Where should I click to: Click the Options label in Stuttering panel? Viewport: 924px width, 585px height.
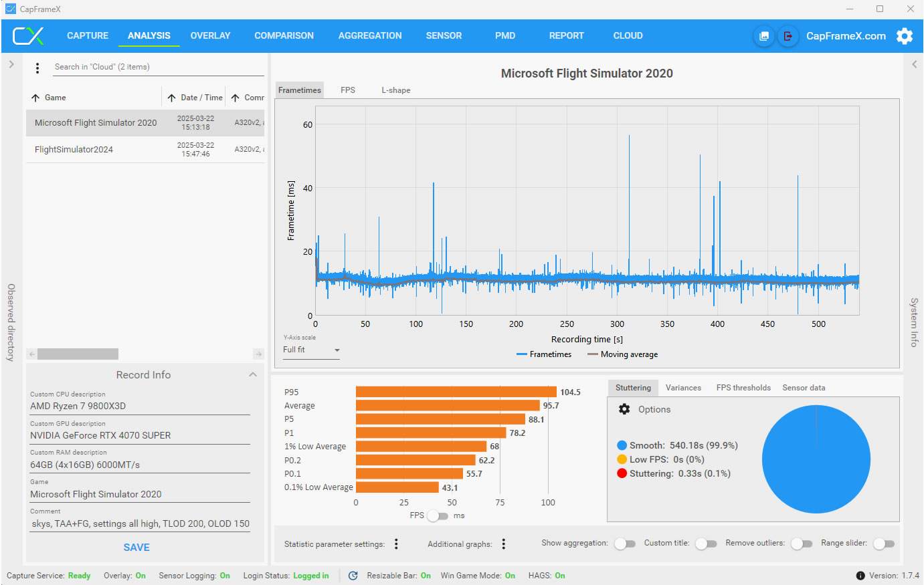(654, 409)
